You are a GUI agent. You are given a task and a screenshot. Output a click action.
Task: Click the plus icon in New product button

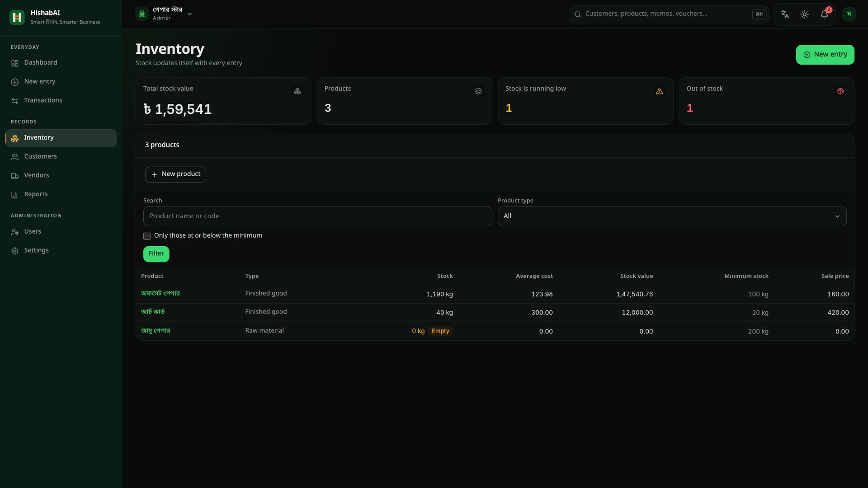[x=155, y=175]
